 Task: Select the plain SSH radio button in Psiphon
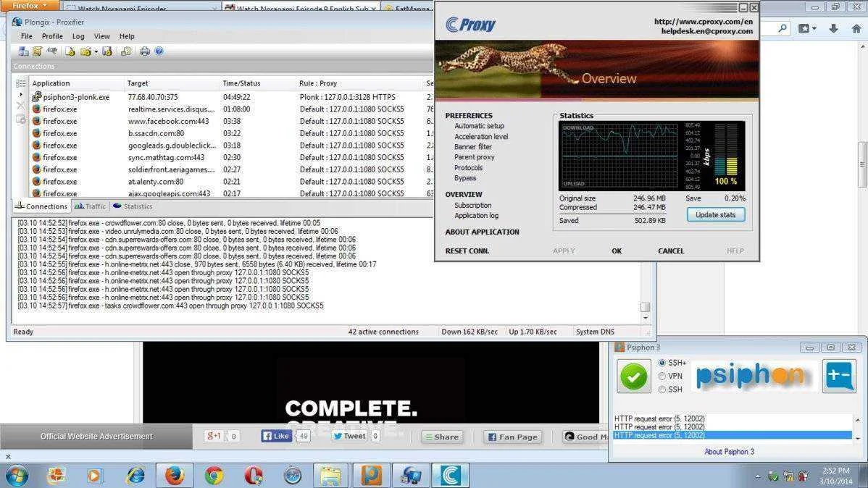pyautogui.click(x=662, y=390)
